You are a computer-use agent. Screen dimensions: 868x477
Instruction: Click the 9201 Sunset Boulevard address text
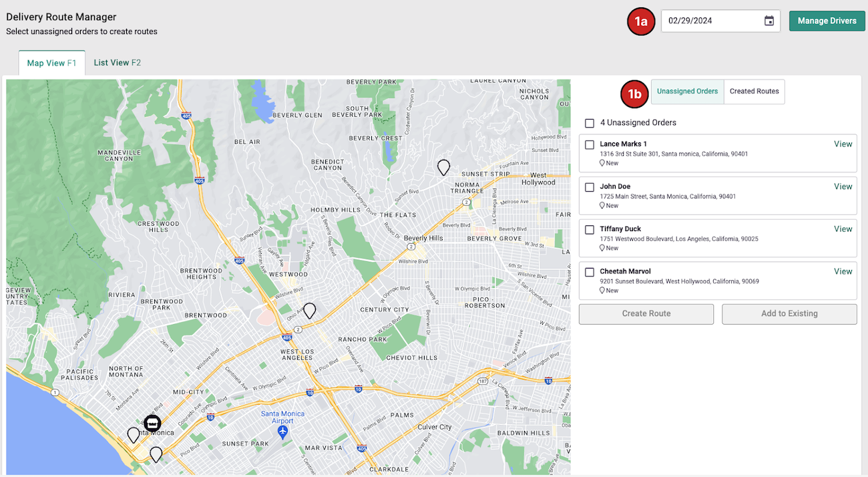pos(679,282)
